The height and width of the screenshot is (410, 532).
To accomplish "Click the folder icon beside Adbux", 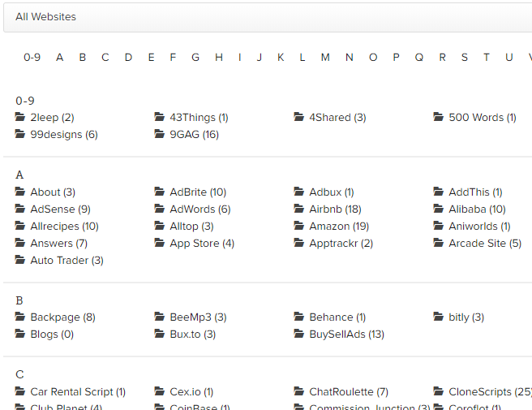I will [299, 192].
